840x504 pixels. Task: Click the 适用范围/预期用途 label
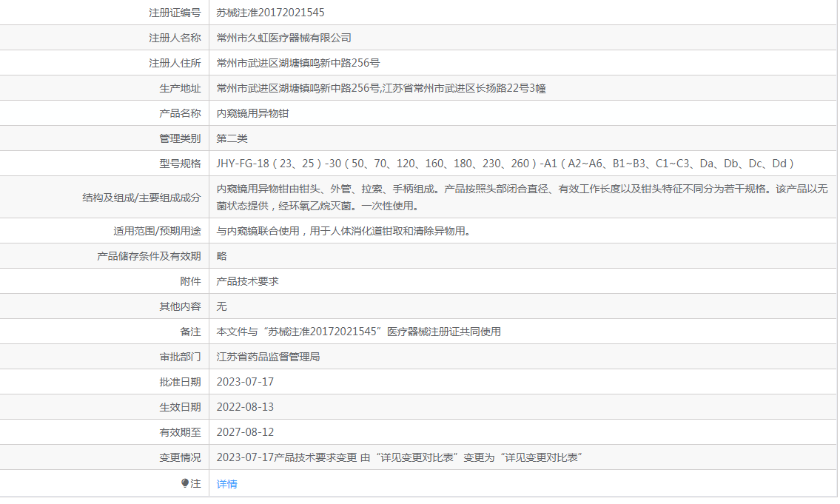click(157, 231)
